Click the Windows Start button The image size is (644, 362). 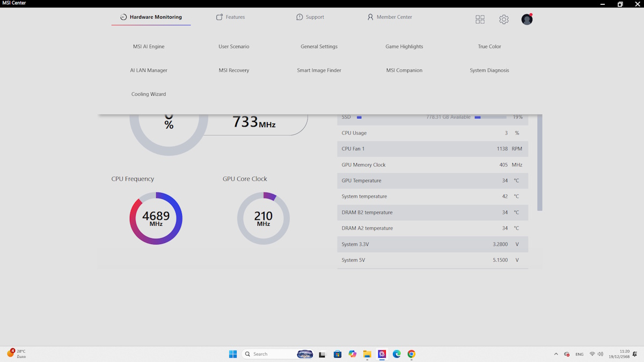(233, 354)
